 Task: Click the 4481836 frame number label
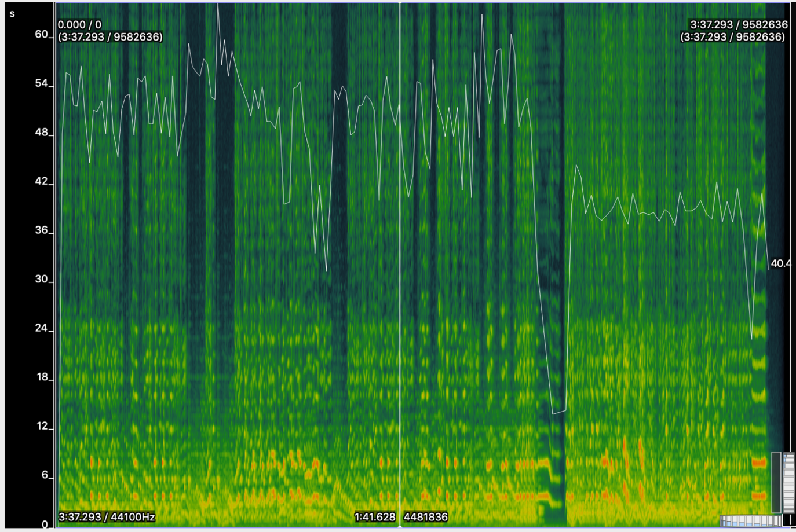point(426,517)
